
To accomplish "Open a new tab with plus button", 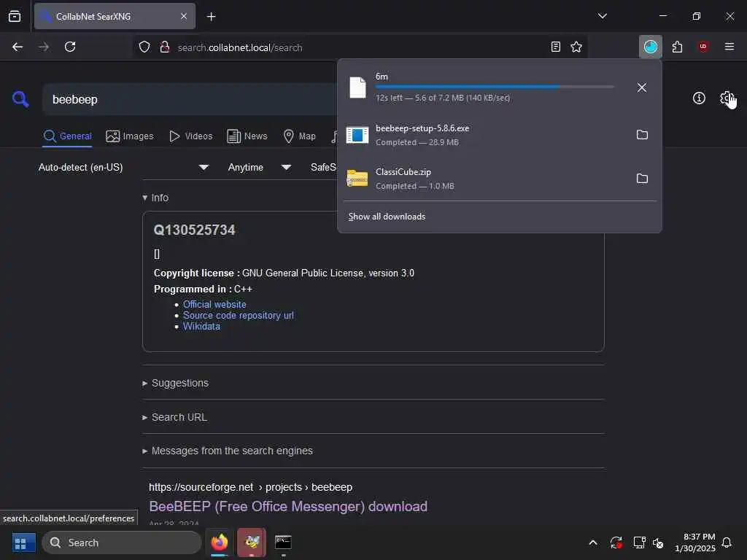I will click(212, 17).
